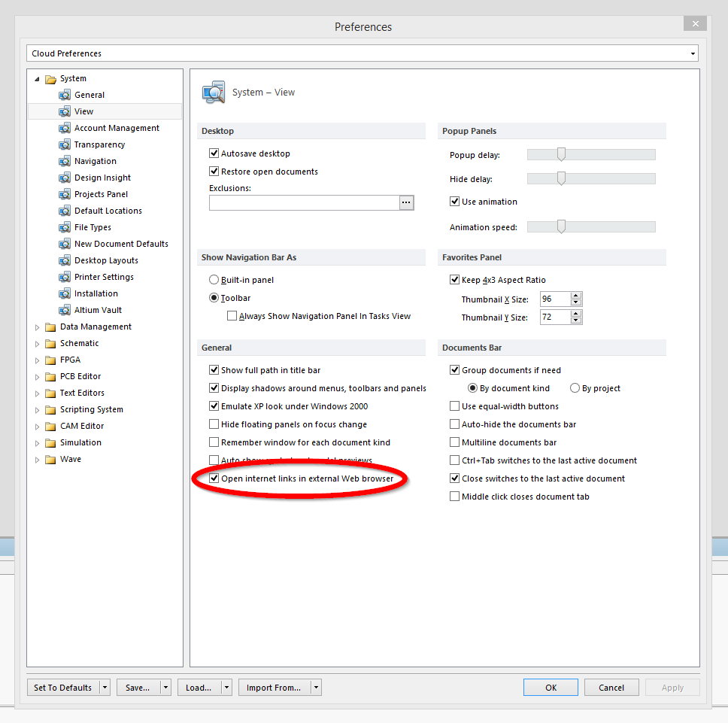Screen dimensions: 728x723
Task: Open the Set To Defaults dropdown arrow
Action: [x=105, y=688]
